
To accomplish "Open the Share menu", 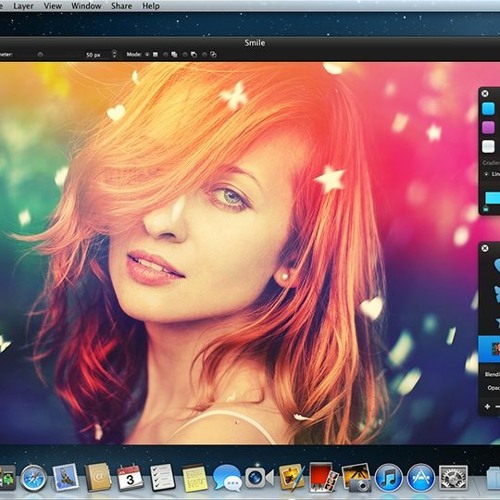I will coord(121,6).
